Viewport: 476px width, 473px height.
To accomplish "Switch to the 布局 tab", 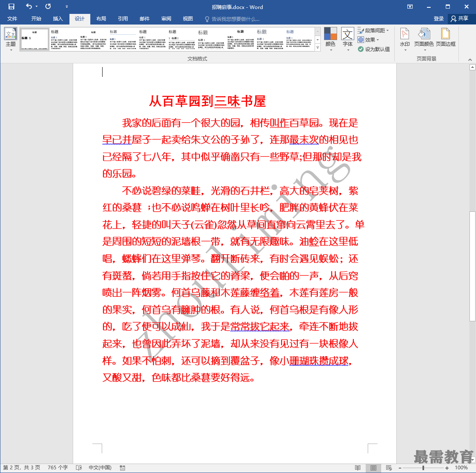I will (x=101, y=19).
